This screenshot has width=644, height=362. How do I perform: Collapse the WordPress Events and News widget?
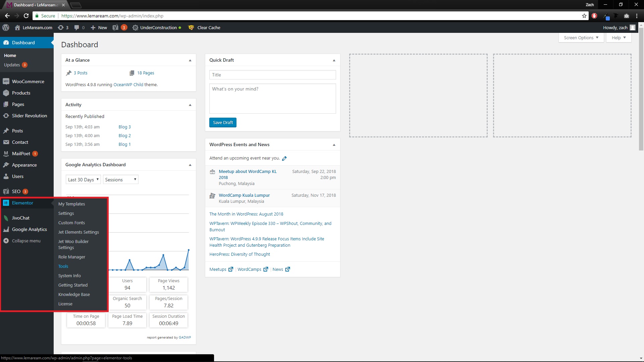(334, 145)
